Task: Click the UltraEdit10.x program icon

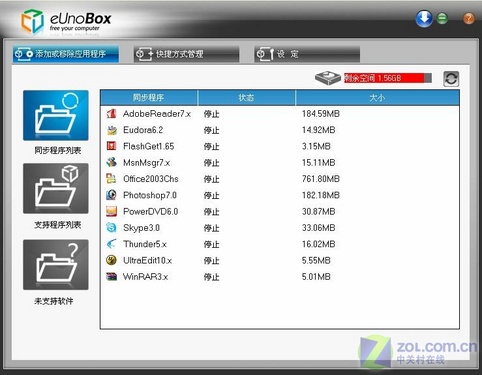Action: [111, 260]
